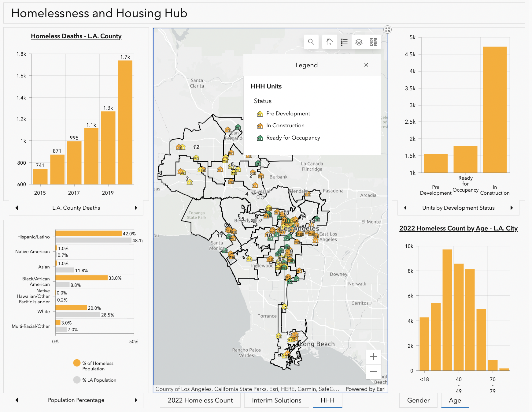The width and height of the screenshot is (532, 412).
Task: Switch to the Gender tab
Action: (x=418, y=400)
